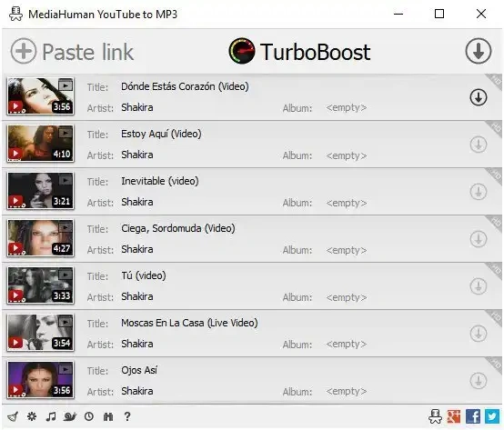Edit the Shakira artist field for Ojos Así
This screenshot has height=430, width=504.
click(137, 391)
